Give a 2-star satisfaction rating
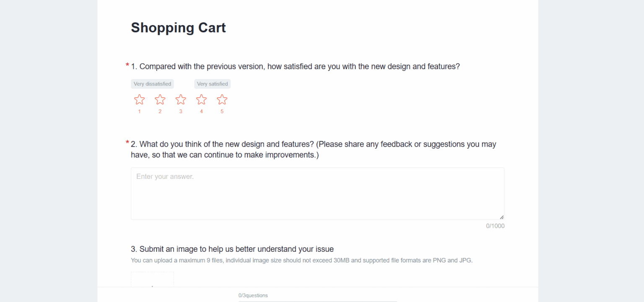Image resolution: width=644 pixels, height=302 pixels. coord(160,99)
